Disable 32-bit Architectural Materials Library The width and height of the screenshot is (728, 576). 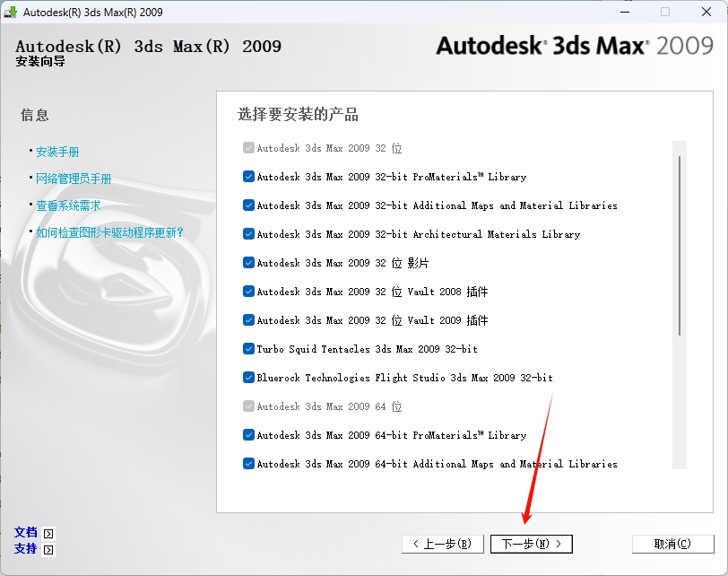pyautogui.click(x=248, y=234)
